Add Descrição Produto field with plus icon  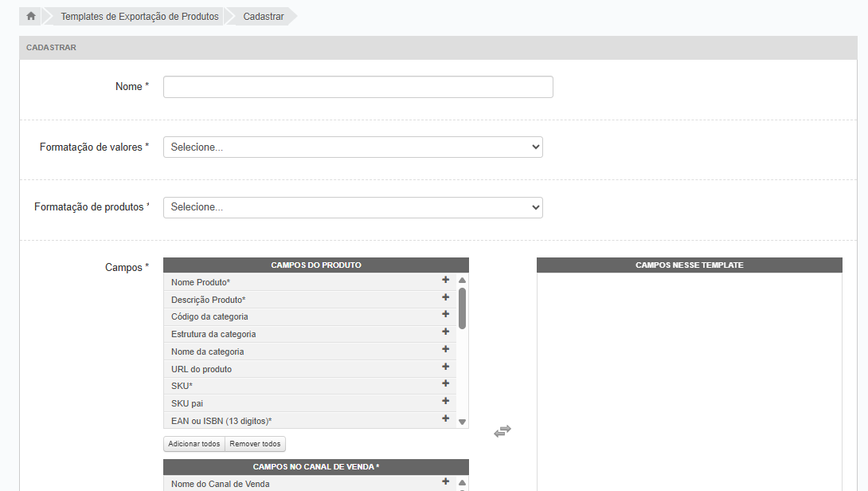point(446,297)
